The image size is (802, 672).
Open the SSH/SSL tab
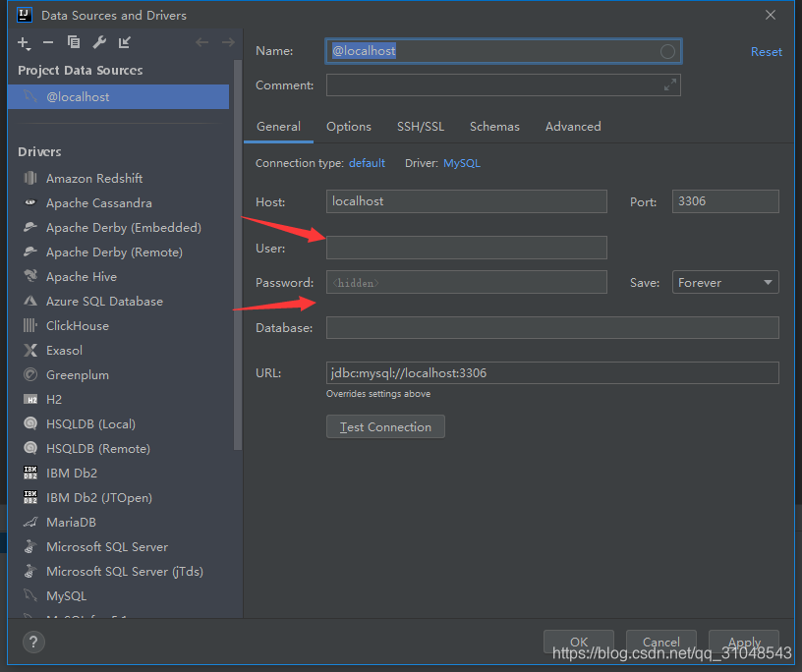(421, 127)
